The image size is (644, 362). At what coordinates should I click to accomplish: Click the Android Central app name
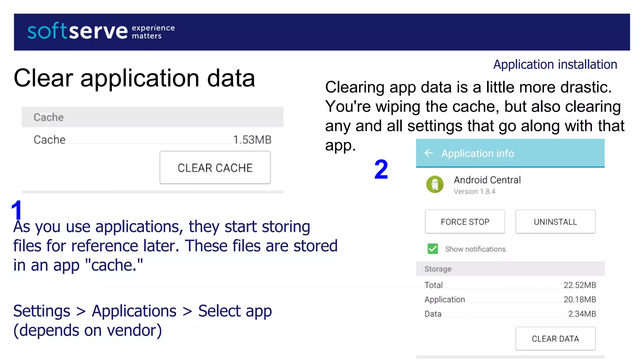[x=487, y=180]
